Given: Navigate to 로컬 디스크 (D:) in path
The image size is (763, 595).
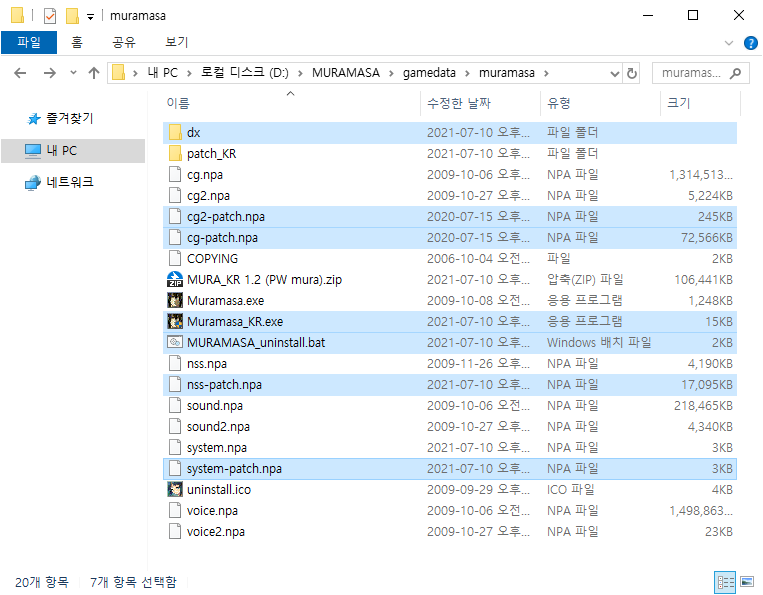Looking at the screenshot, I should [245, 73].
